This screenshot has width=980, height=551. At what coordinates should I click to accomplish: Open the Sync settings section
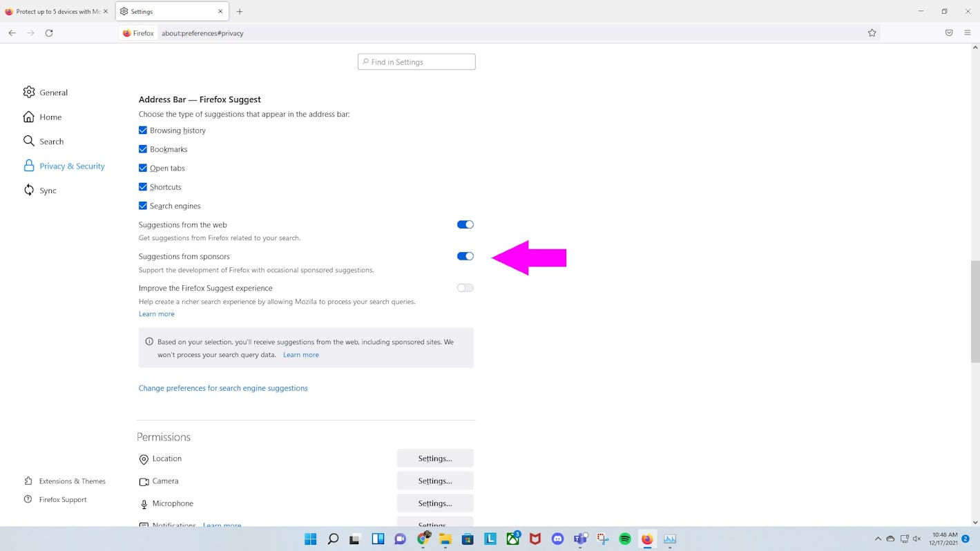point(48,190)
